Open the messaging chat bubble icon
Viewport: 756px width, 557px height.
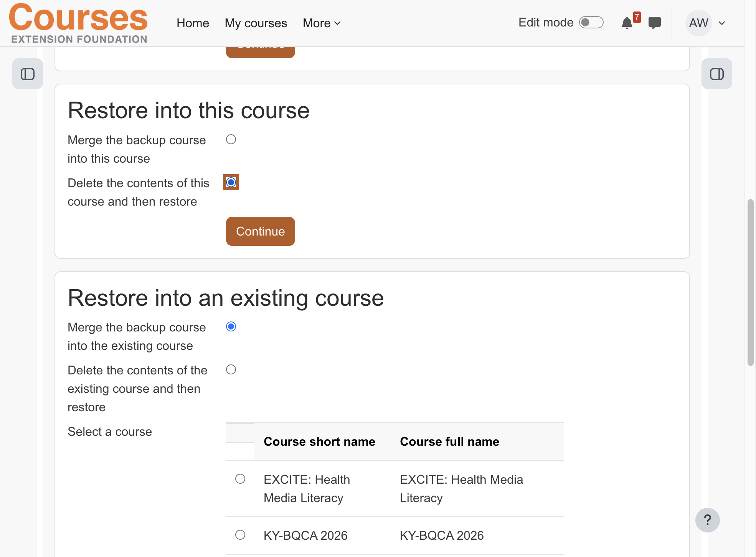[655, 23]
